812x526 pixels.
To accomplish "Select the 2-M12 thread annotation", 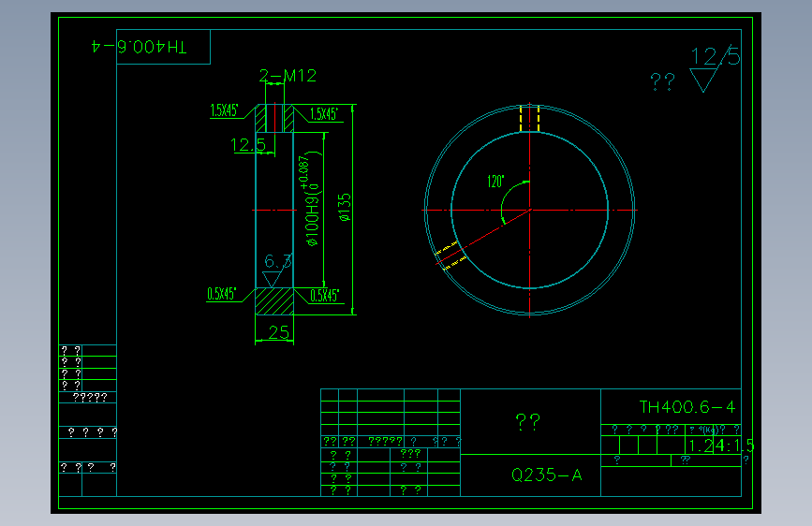I will pyautogui.click(x=288, y=76).
